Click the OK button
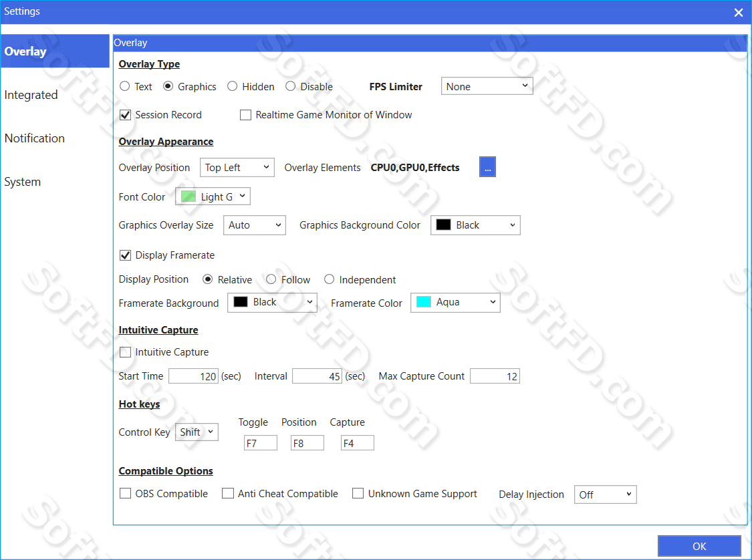 click(x=699, y=546)
